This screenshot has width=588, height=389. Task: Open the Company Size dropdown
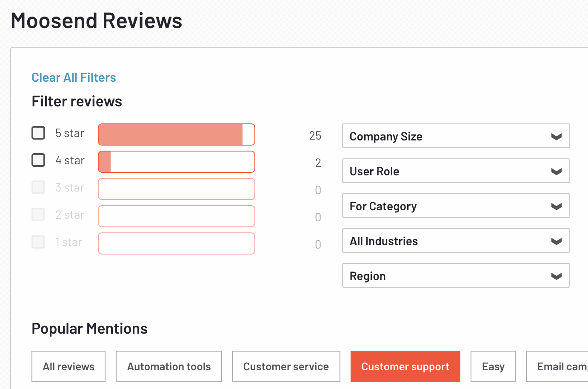pyautogui.click(x=456, y=136)
